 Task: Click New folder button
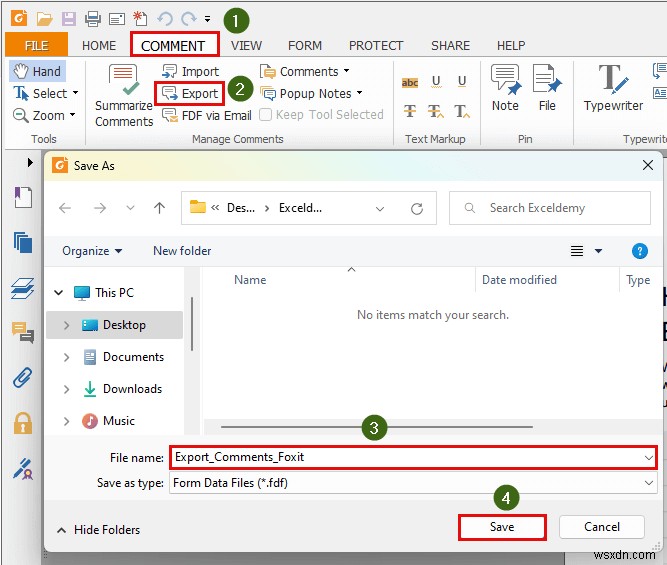coord(182,251)
